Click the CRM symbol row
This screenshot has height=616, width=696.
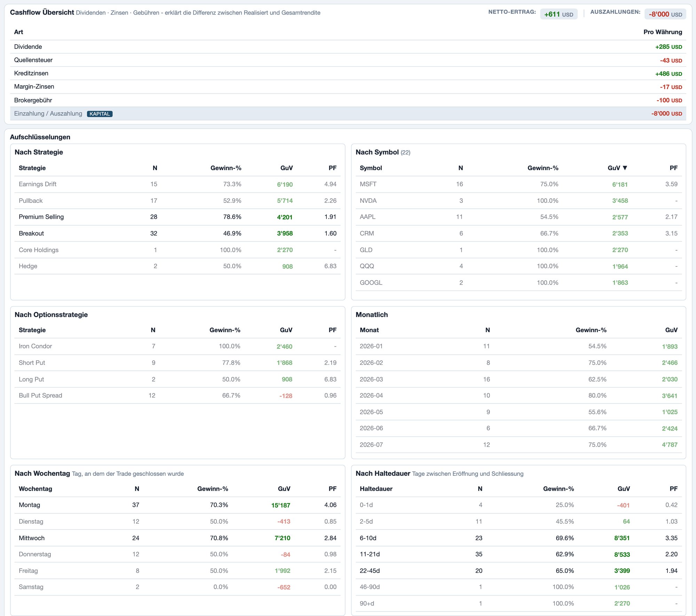(x=519, y=233)
